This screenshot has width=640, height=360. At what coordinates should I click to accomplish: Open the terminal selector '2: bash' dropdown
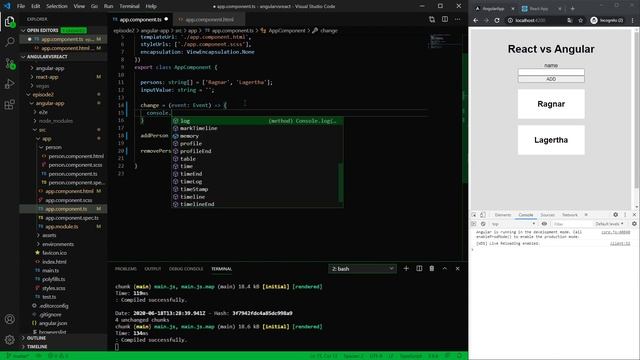tap(362, 269)
